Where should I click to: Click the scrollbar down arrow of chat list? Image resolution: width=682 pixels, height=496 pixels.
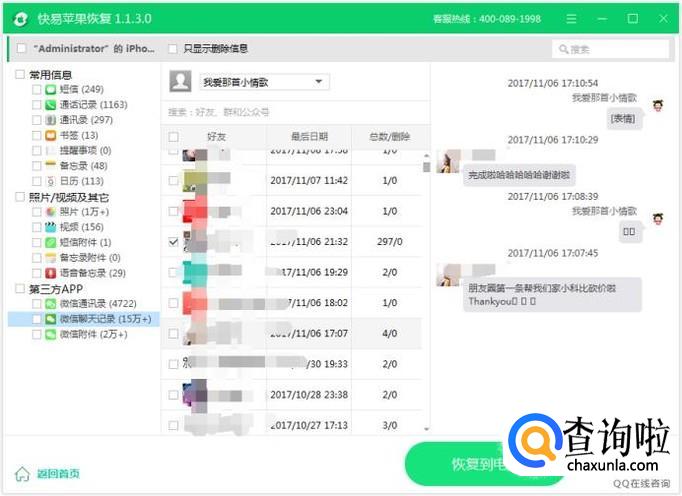(x=426, y=429)
